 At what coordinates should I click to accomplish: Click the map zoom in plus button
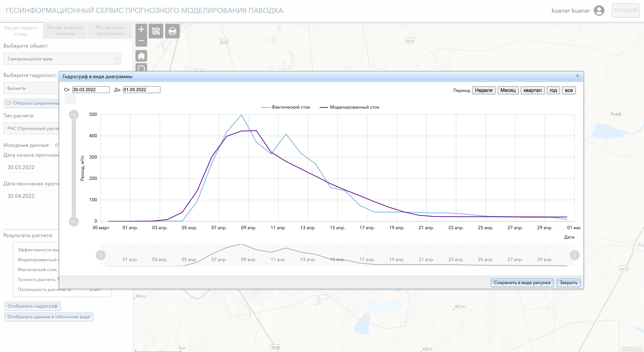(141, 29)
